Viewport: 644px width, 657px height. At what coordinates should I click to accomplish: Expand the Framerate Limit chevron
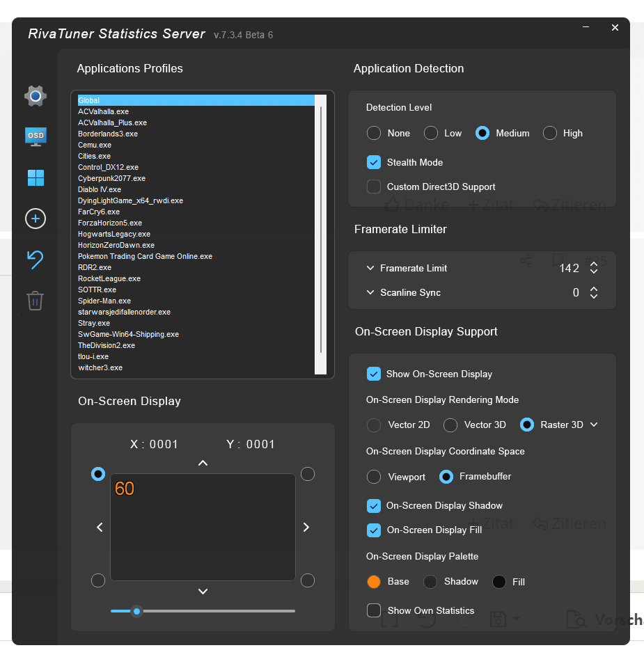(370, 268)
